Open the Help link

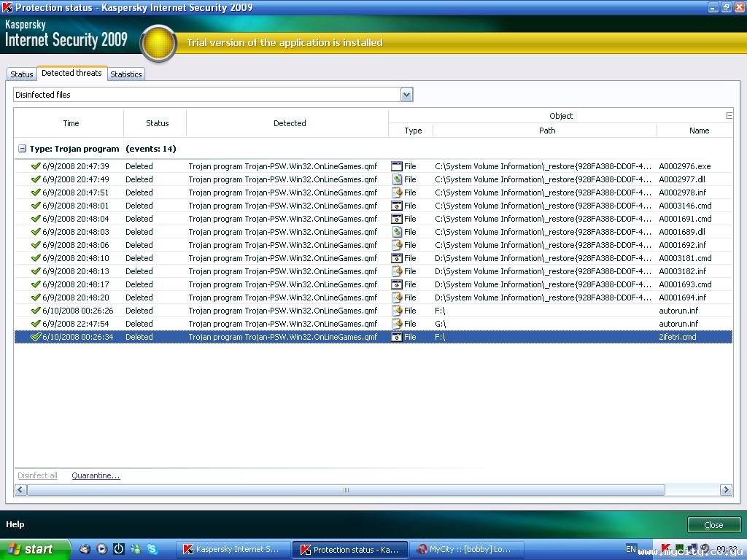15,524
